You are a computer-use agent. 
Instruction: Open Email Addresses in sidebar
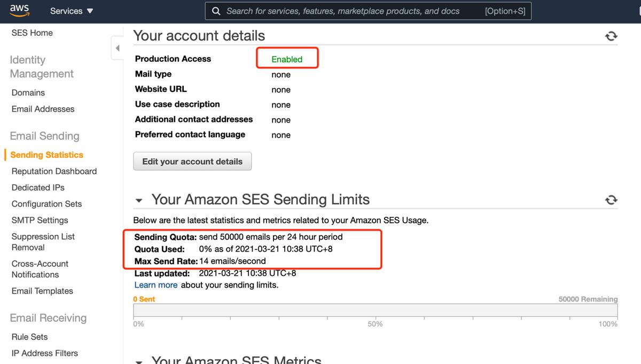pos(43,109)
